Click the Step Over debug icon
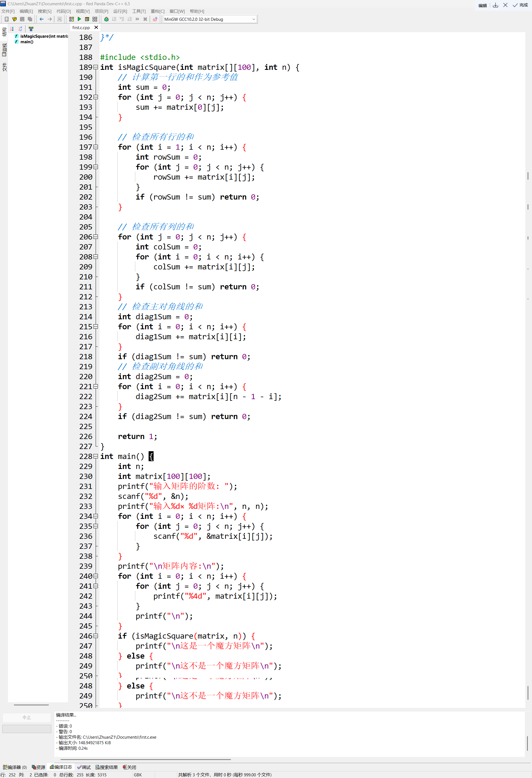The image size is (532, 778). [x=114, y=19]
